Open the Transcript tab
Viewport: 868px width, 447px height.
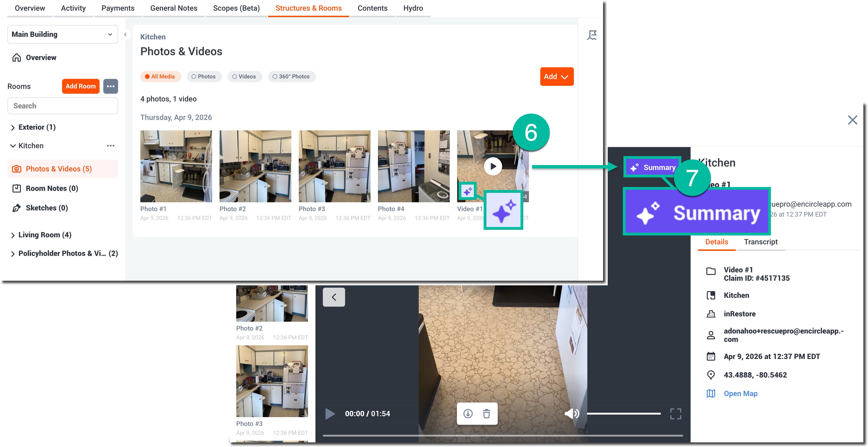pyautogui.click(x=761, y=242)
